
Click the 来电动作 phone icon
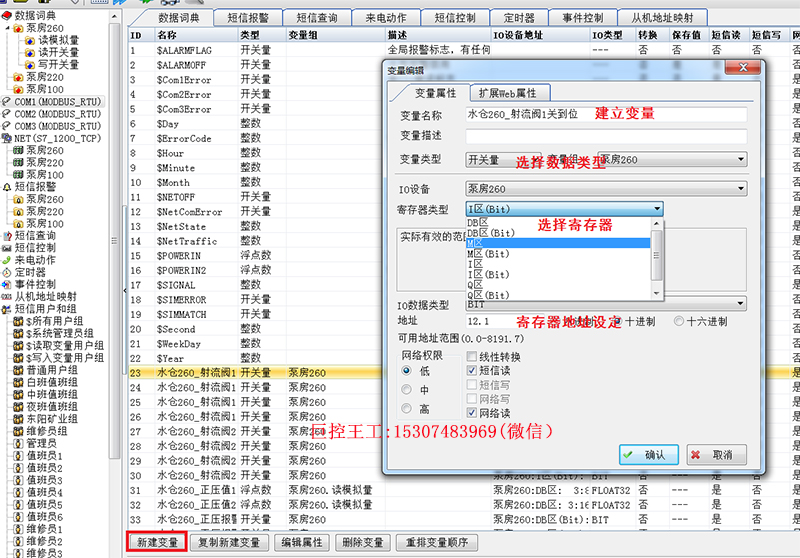(7, 260)
